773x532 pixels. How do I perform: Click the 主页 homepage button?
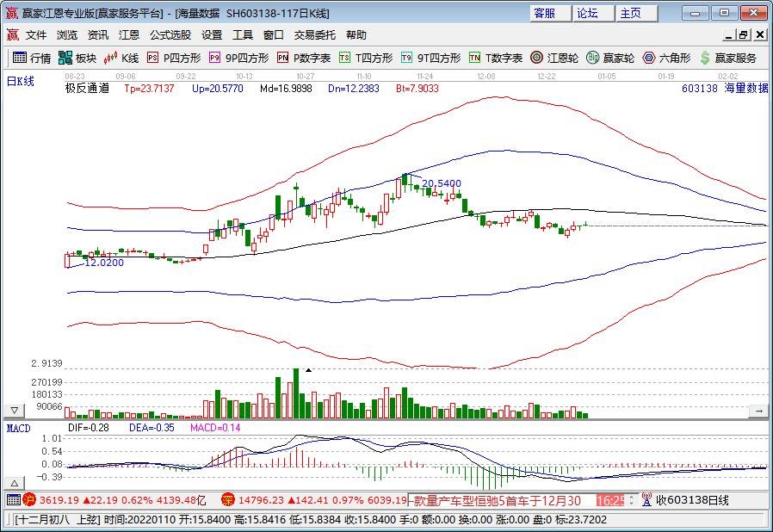click(637, 13)
